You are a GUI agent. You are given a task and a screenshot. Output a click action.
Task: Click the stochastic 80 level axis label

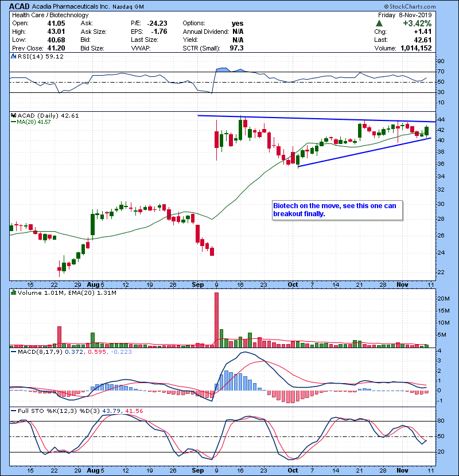pyautogui.click(x=441, y=421)
